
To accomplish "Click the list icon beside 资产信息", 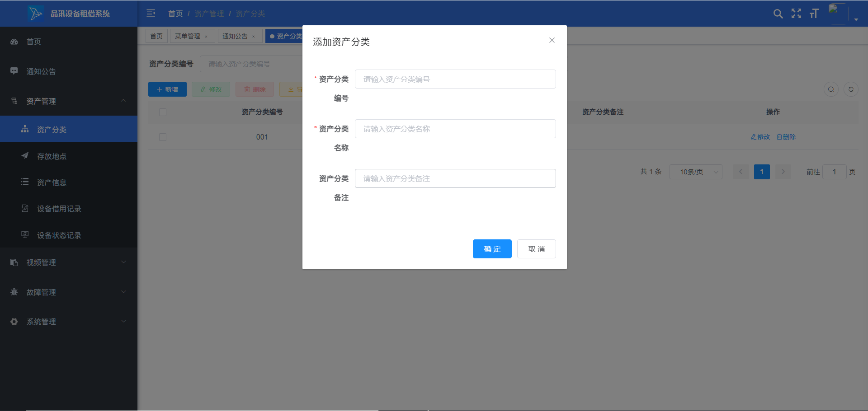I will click(x=25, y=182).
